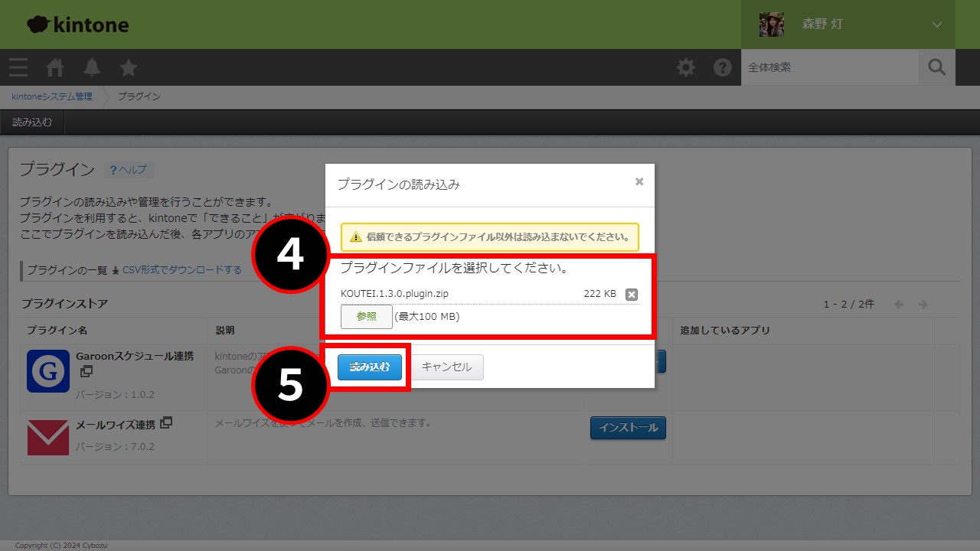The height and width of the screenshot is (551, 980).
Task: Open the Garoonスケジュール連携 external link icon
Action: (87, 371)
